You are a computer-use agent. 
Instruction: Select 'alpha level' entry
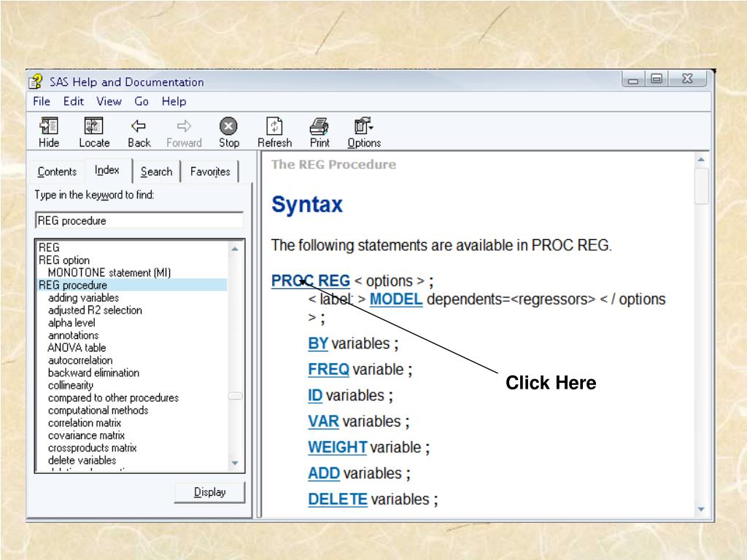coord(71,323)
